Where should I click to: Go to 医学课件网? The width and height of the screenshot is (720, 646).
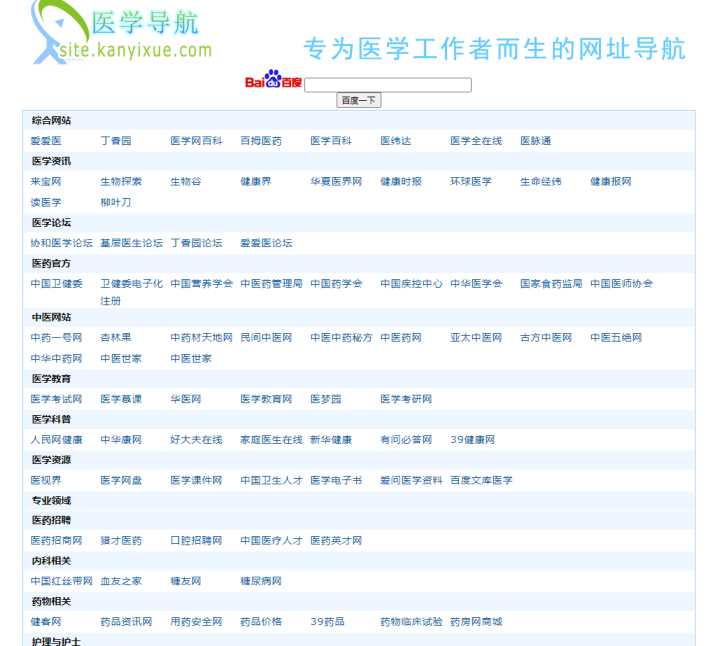(196, 481)
